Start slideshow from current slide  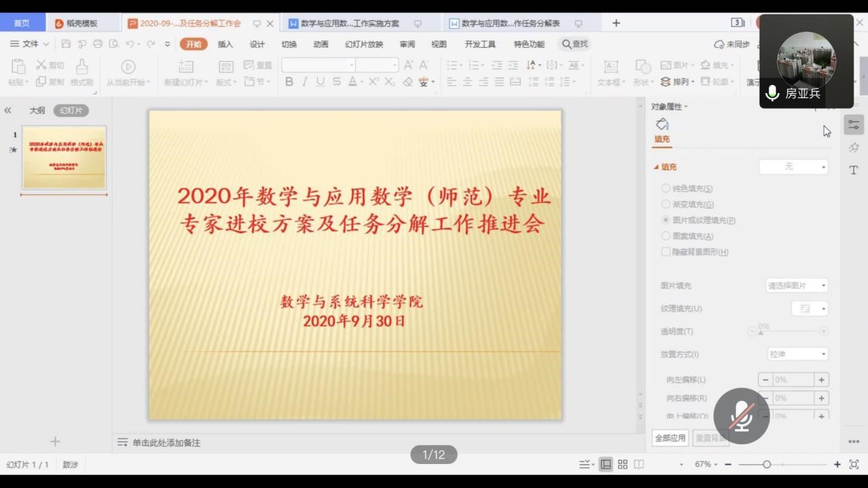(x=127, y=73)
